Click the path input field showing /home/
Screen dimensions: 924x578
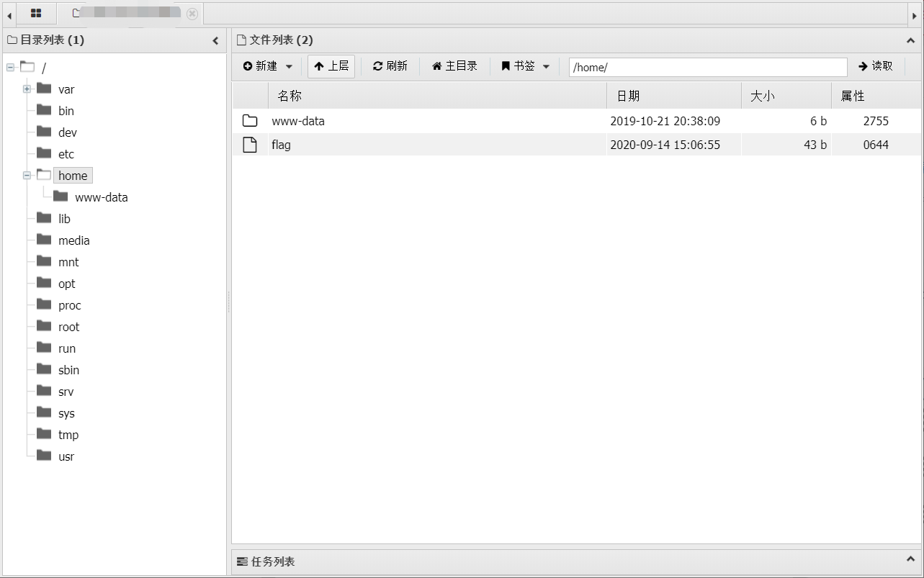click(x=707, y=66)
